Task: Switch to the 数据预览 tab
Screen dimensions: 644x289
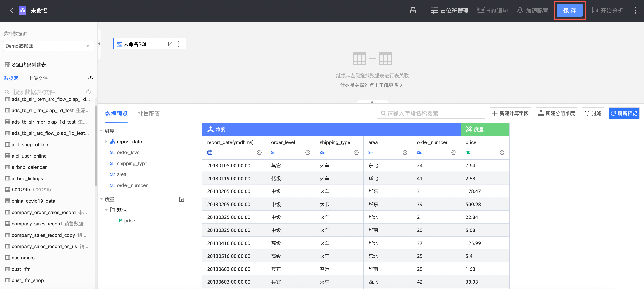Action: click(x=116, y=114)
